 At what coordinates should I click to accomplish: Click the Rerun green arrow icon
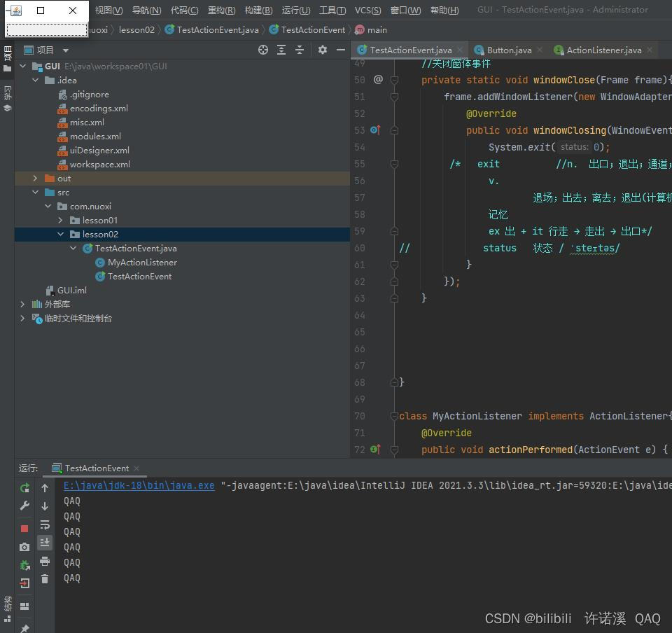[25, 488]
